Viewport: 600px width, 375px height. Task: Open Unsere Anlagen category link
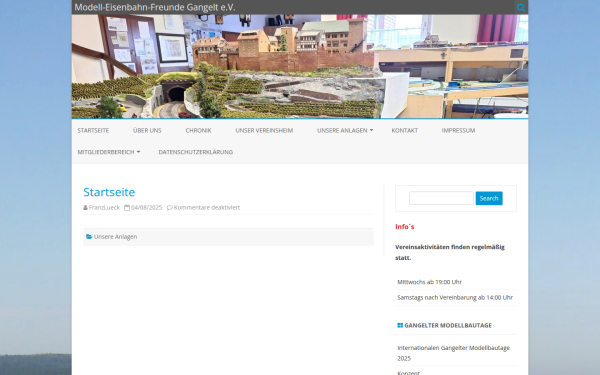[x=115, y=237]
